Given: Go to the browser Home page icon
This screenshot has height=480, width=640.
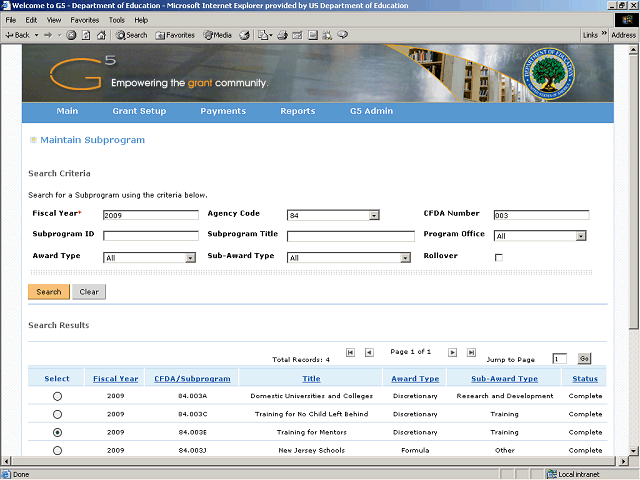Looking at the screenshot, I should pos(101,35).
